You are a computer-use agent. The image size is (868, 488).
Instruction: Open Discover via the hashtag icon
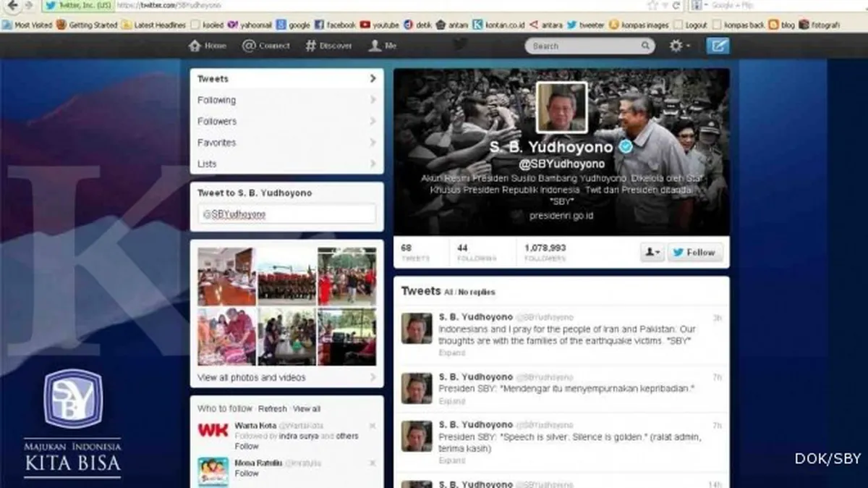pos(310,46)
